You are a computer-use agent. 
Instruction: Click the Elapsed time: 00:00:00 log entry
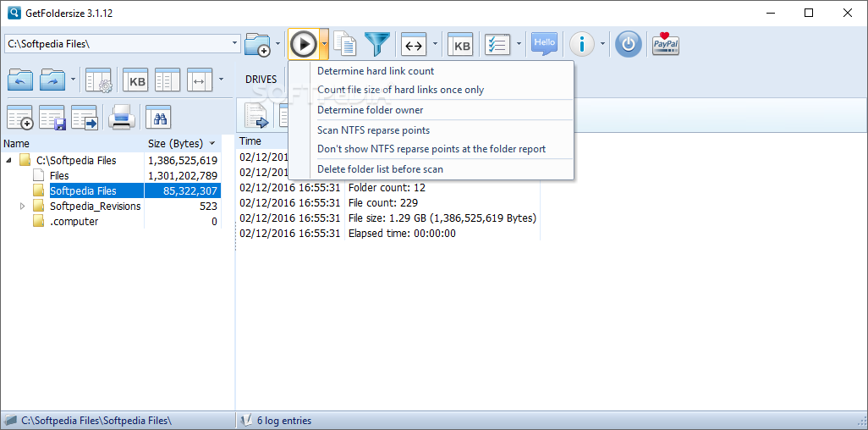(402, 234)
